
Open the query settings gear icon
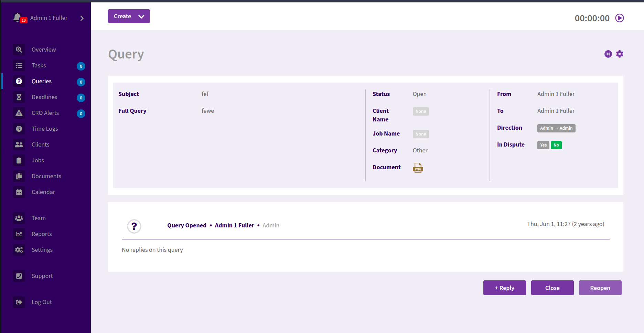coord(619,54)
